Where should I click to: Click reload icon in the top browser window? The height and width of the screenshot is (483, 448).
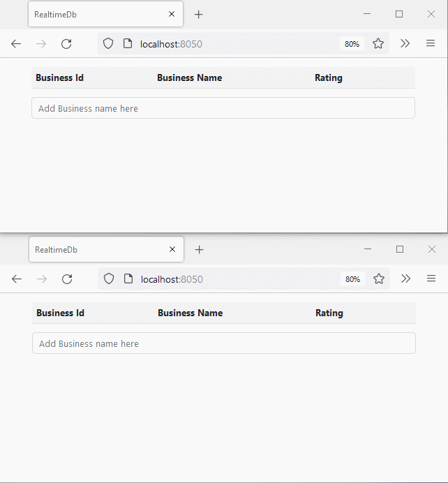(x=66, y=44)
